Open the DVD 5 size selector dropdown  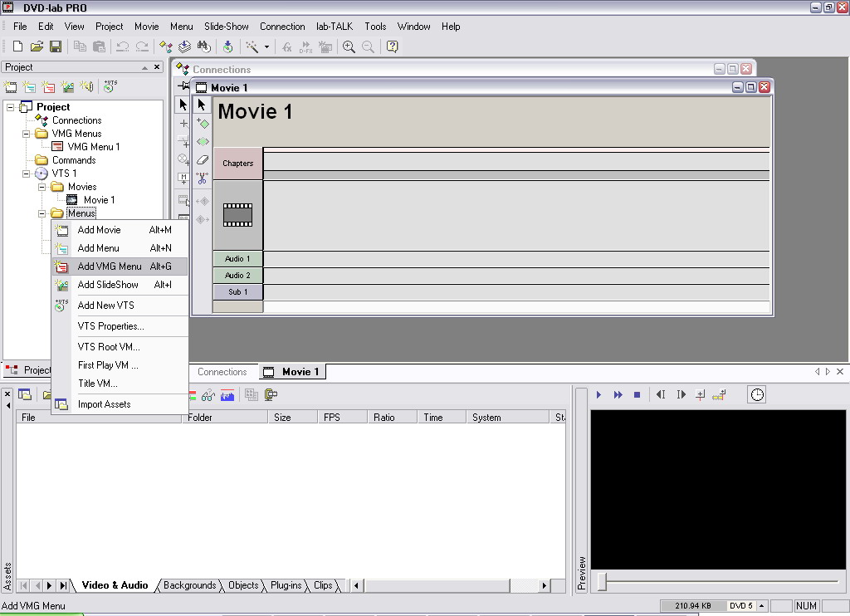[x=762, y=606]
